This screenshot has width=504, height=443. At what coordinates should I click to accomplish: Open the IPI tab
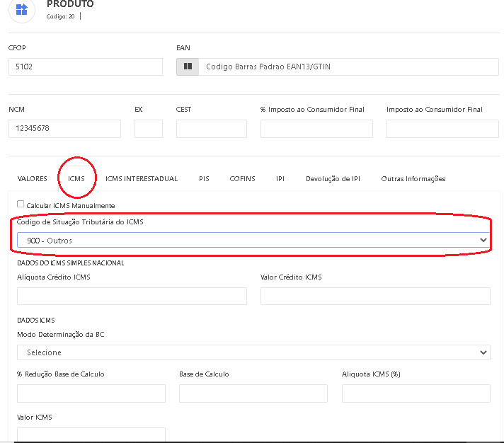[280, 179]
